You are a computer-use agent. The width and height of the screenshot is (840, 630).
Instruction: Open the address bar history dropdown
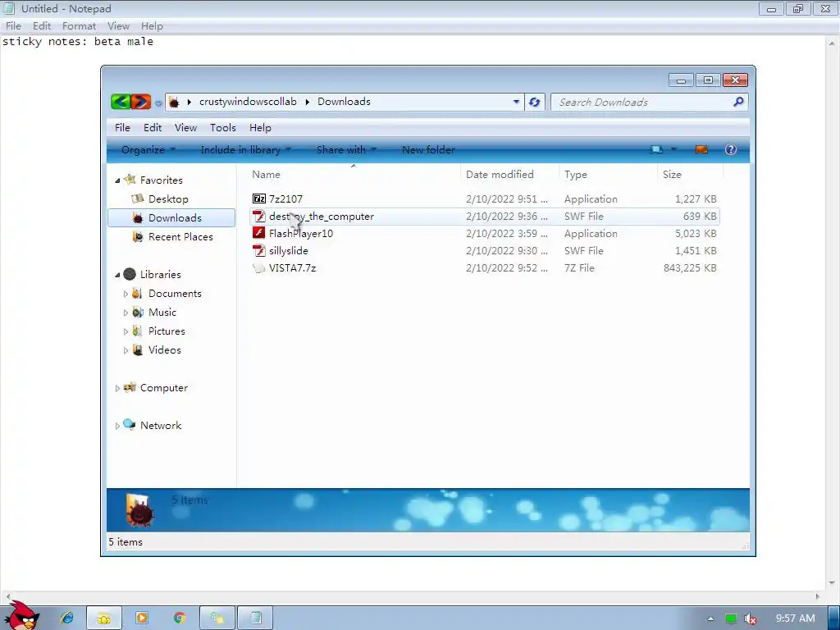point(516,102)
